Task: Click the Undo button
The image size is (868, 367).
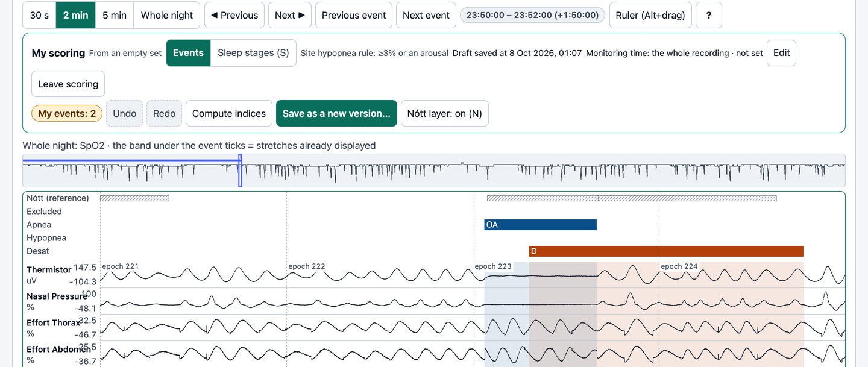Action: (124, 113)
